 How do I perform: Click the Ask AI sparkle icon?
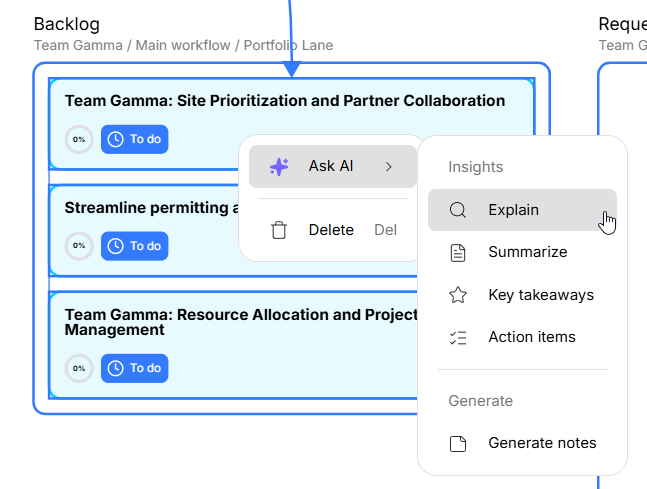pyautogui.click(x=280, y=166)
